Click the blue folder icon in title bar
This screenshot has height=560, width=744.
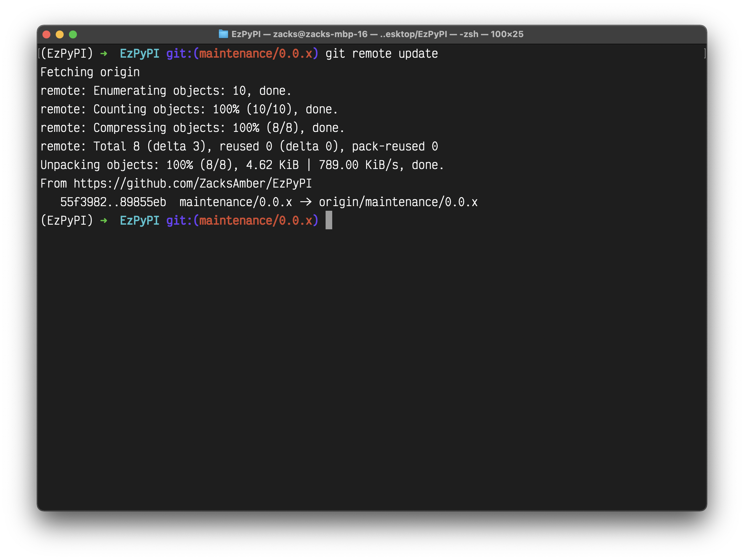[223, 34]
